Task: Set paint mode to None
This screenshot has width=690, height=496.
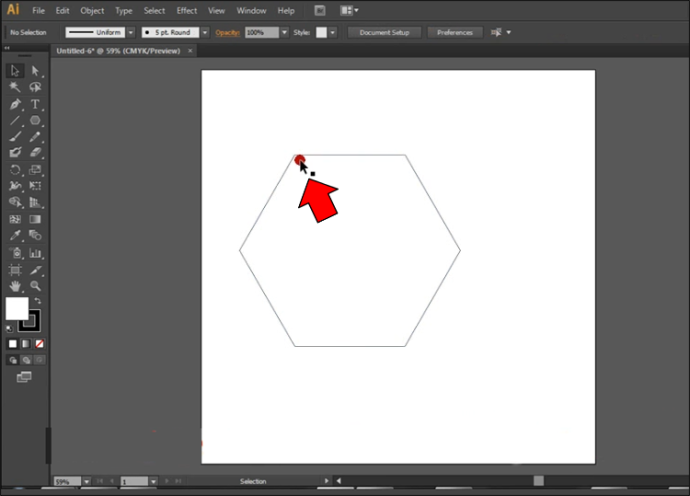Action: pos(39,344)
